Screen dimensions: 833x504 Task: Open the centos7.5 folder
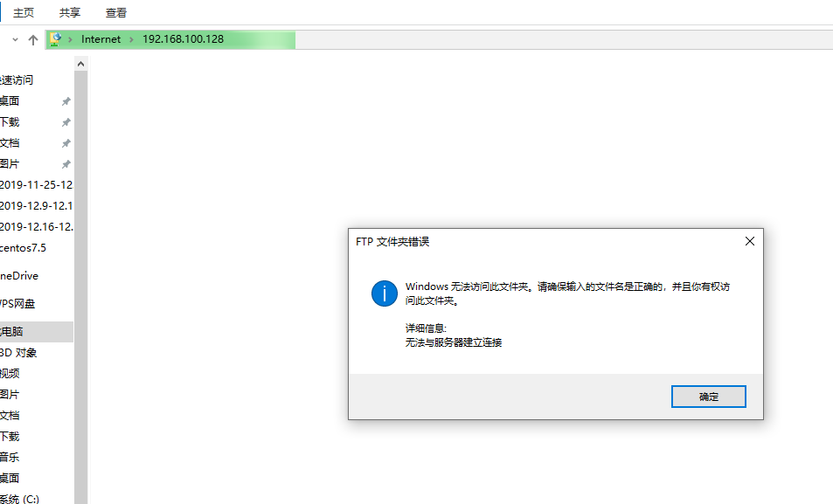coord(23,248)
